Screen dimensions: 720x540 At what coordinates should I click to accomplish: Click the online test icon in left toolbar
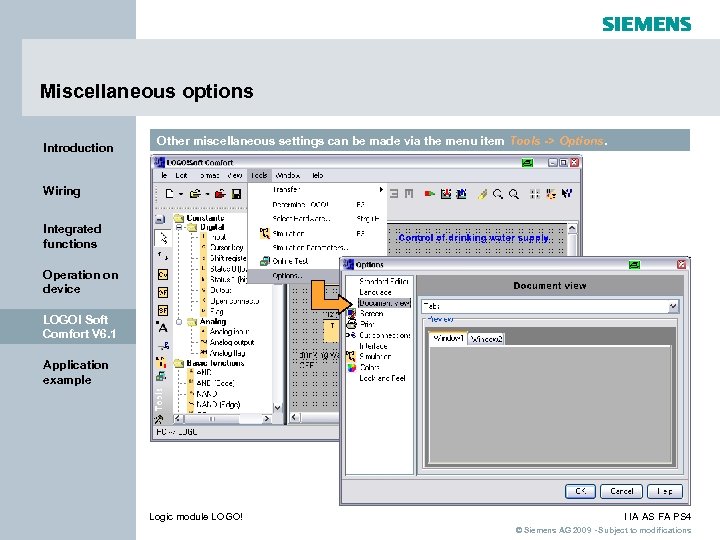pyautogui.click(x=161, y=377)
